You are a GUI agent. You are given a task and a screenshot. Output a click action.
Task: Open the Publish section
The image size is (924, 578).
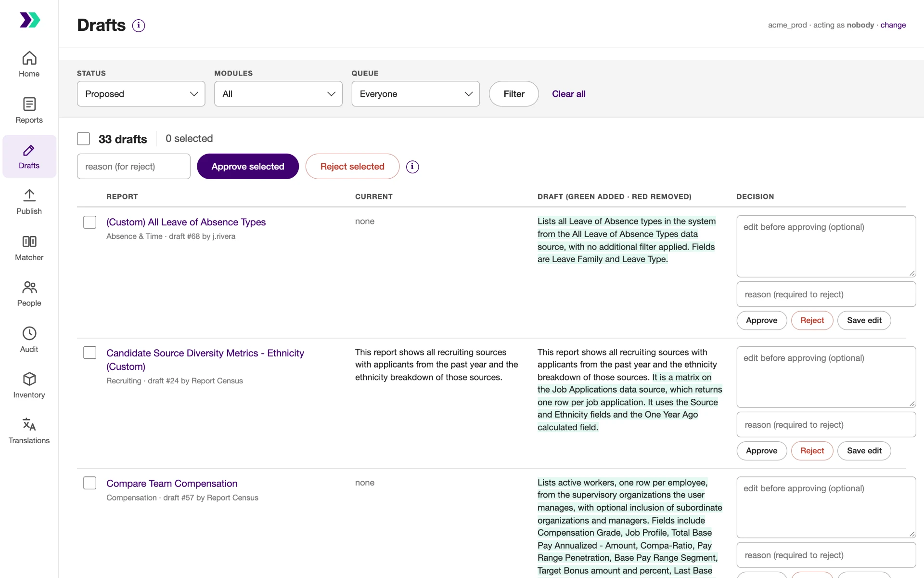click(29, 202)
